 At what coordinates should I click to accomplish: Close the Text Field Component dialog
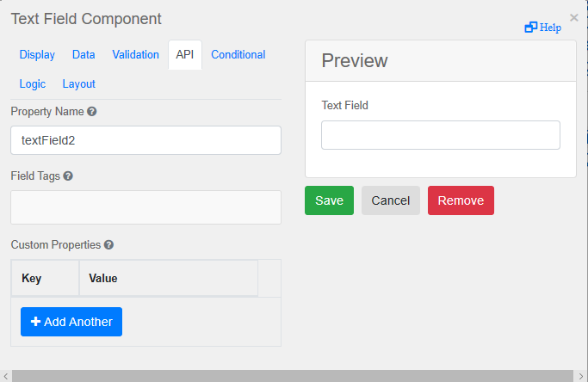click(x=574, y=17)
